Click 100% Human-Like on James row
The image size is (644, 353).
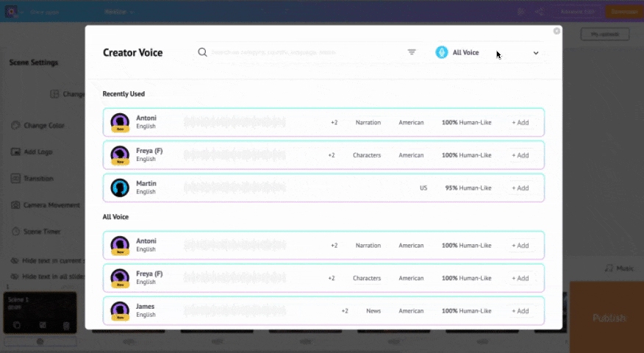(467, 311)
